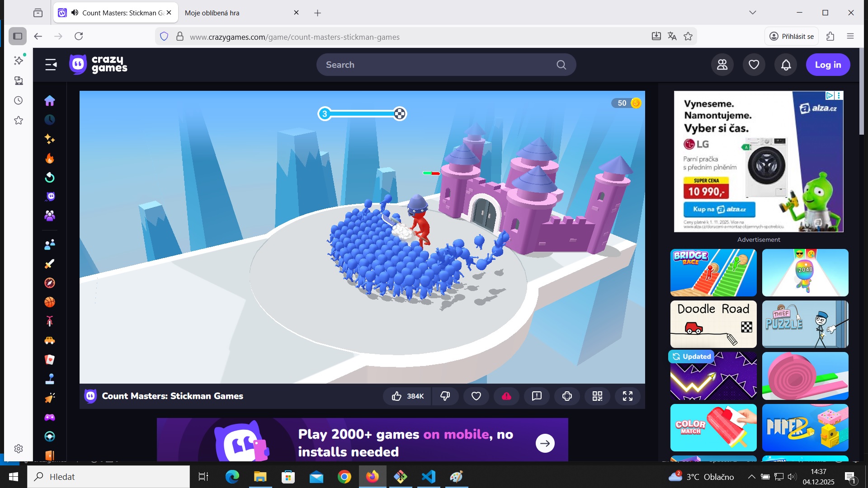Show hidden system tray icons
Viewport: 868px width, 488px height.
(751, 477)
